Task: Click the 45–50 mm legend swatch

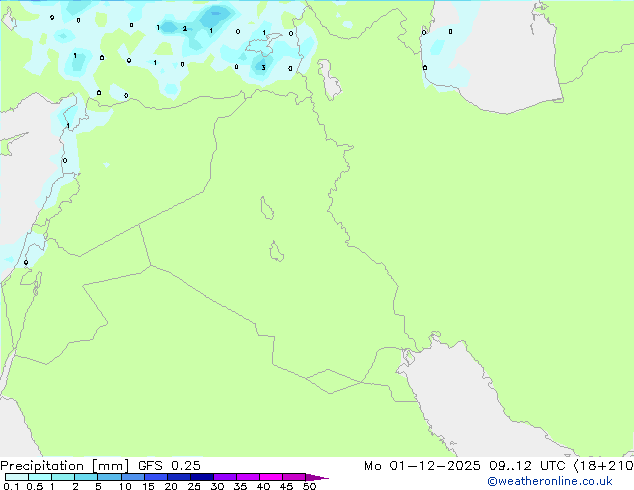Action: [294, 477]
